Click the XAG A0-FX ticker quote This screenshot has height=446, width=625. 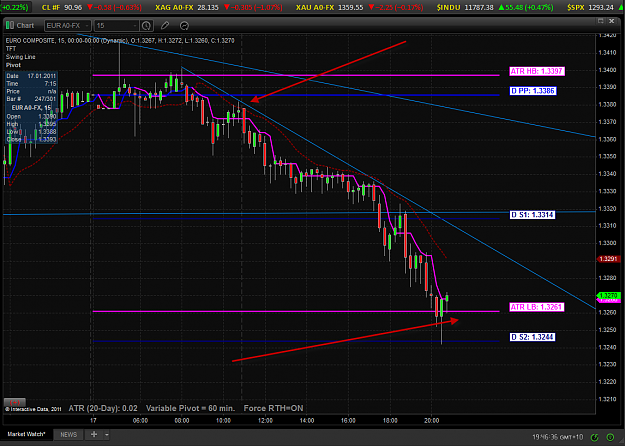[x=219, y=8]
